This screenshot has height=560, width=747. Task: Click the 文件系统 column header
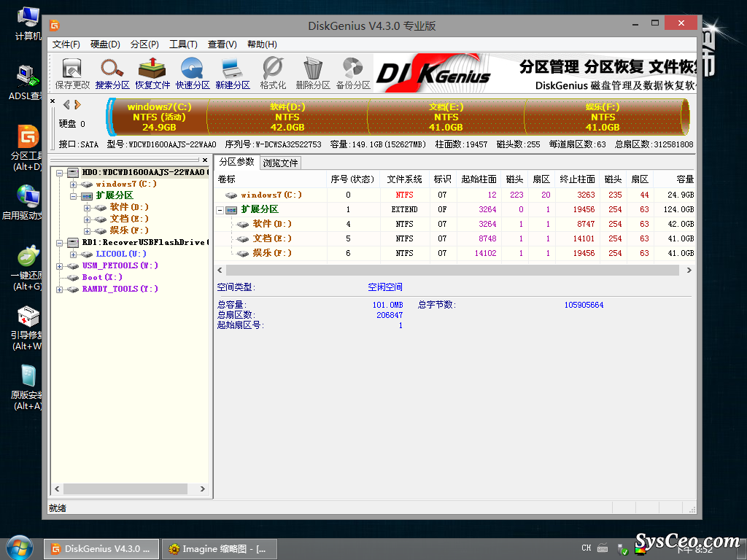click(x=404, y=179)
